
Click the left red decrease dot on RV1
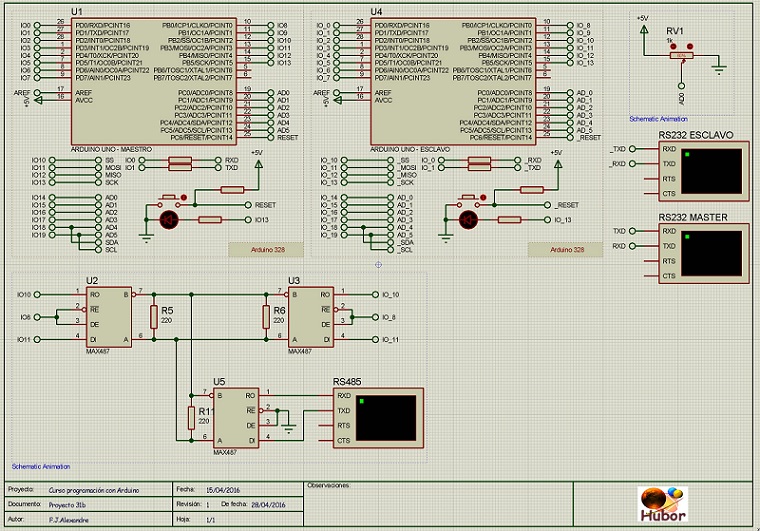673,47
